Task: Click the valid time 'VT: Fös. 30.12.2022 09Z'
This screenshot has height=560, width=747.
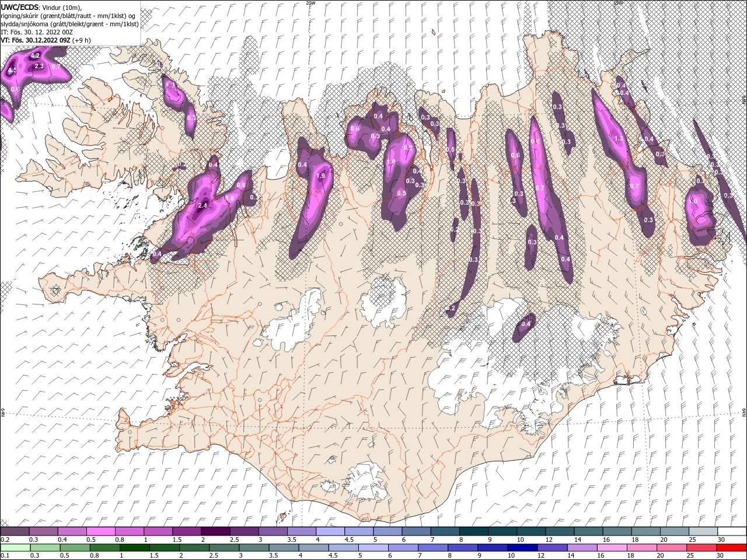Action: [x=36, y=40]
